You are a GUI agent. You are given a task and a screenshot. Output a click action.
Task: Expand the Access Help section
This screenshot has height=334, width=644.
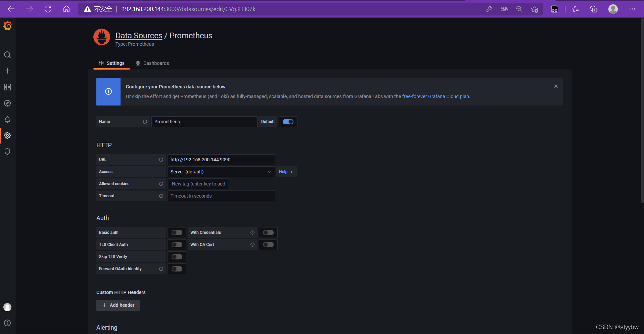(286, 172)
